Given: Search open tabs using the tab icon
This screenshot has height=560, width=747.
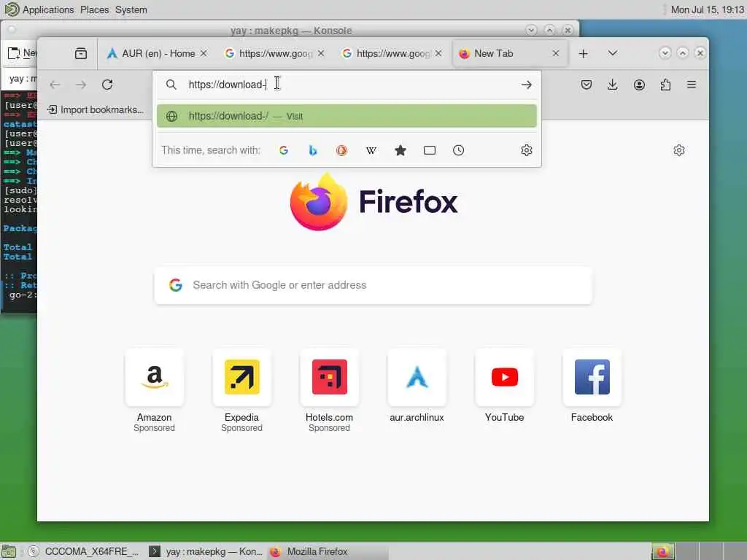Looking at the screenshot, I should pos(430,150).
